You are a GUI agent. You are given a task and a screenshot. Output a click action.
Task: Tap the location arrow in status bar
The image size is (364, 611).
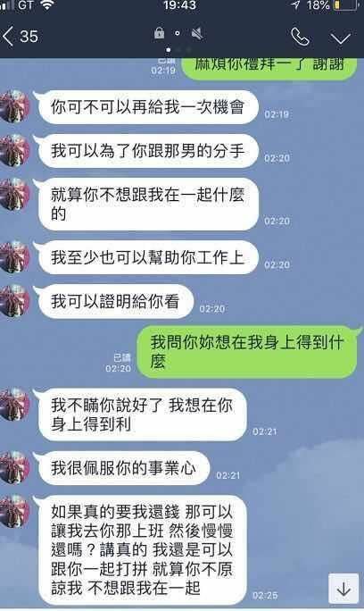[x=295, y=5]
